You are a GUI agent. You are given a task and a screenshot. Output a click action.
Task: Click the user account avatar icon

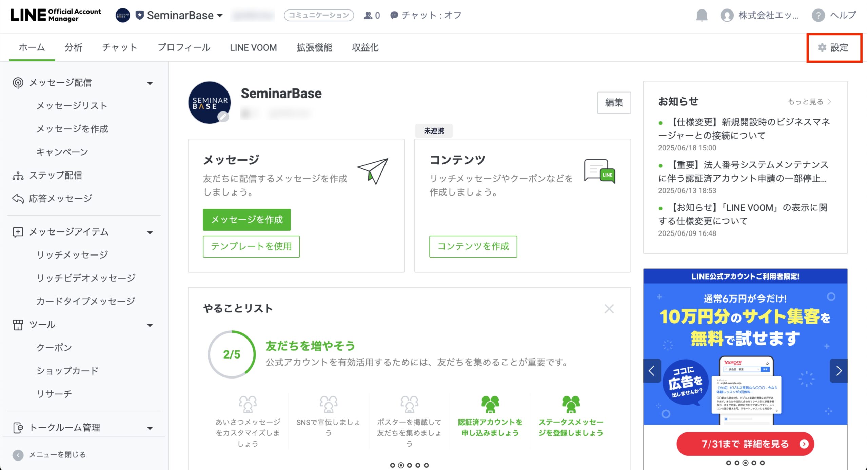[727, 16]
